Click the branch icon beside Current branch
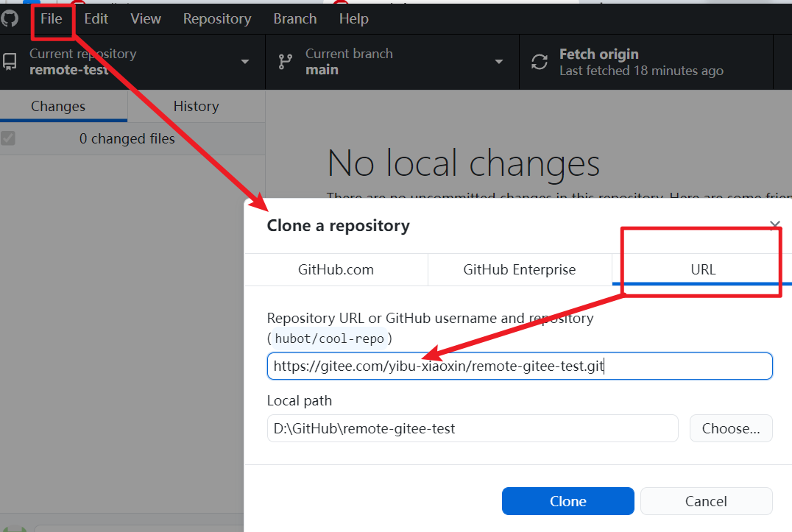792x532 pixels. (x=286, y=62)
